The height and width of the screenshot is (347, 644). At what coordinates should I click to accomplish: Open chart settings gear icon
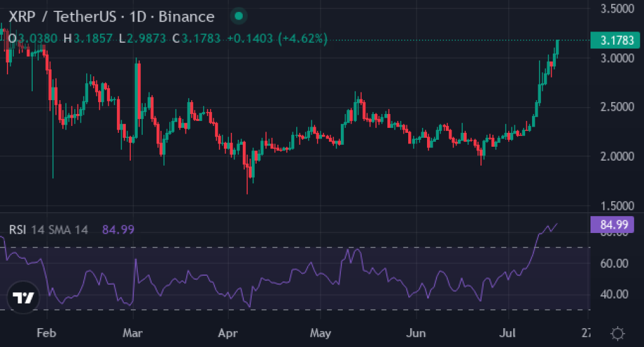click(x=618, y=333)
